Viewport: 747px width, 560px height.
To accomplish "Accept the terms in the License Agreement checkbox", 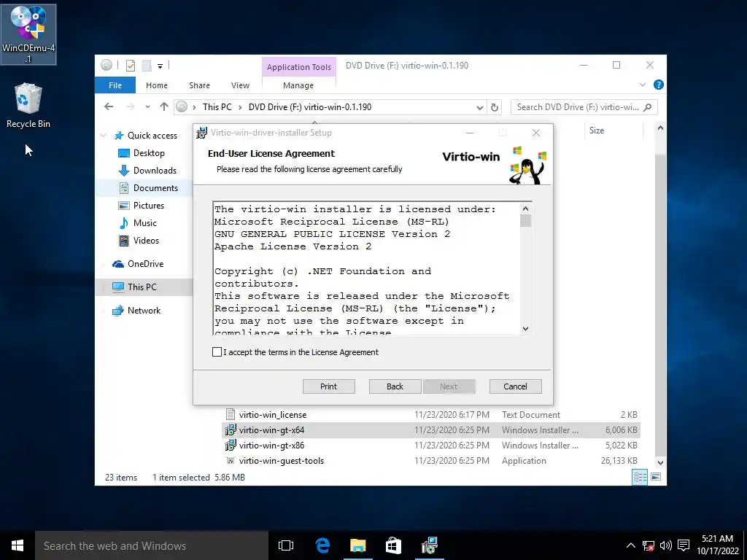I will click(x=217, y=352).
